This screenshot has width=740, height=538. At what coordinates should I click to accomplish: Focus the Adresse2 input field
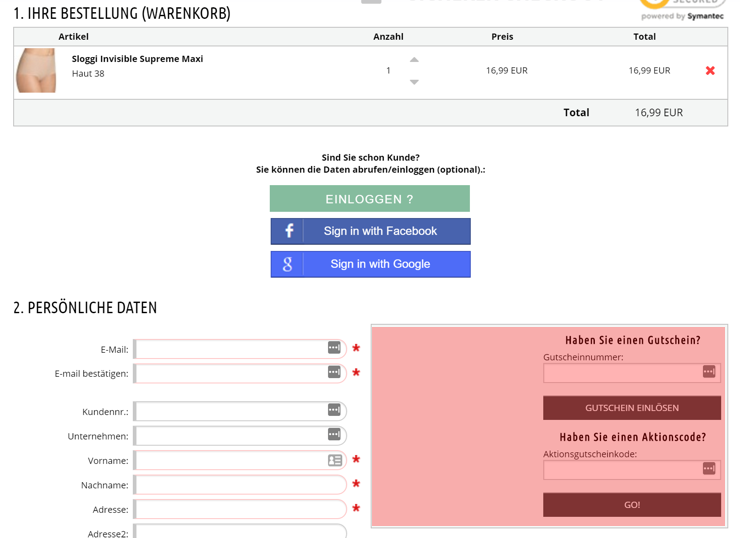(x=240, y=531)
